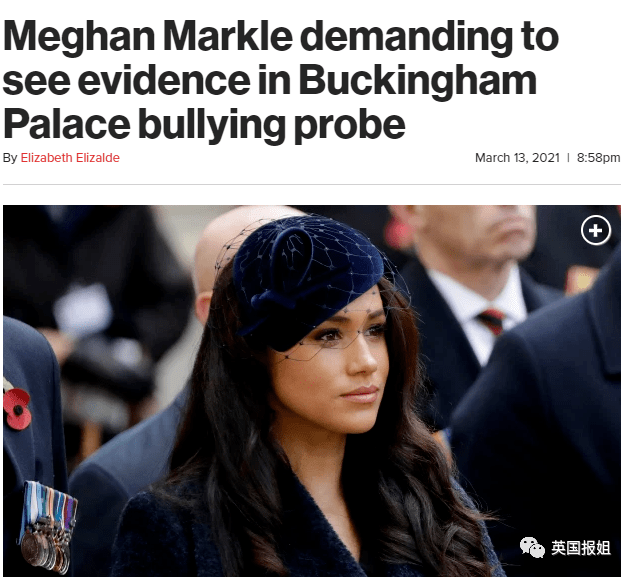Click the word 'evidence' in the headline

(164, 81)
